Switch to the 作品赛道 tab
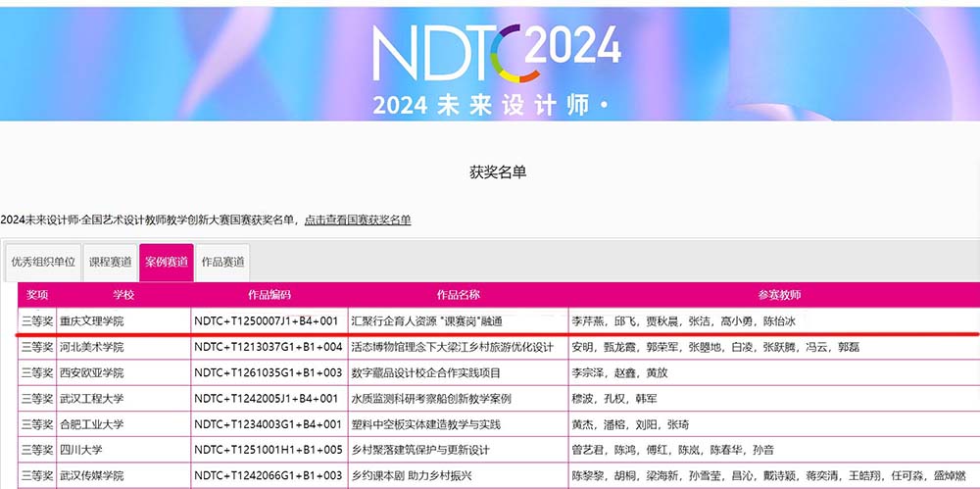This screenshot has width=980, height=489. click(x=223, y=263)
